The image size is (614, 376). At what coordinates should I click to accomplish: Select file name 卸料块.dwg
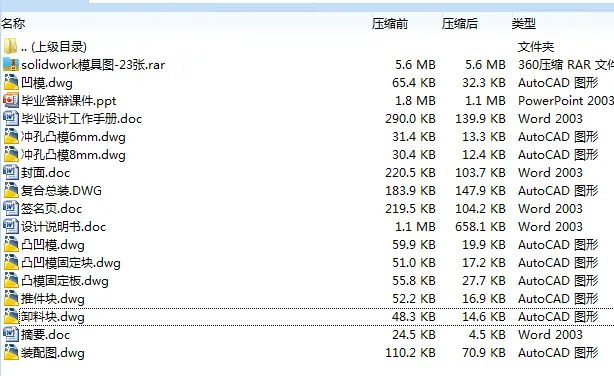[52, 317]
